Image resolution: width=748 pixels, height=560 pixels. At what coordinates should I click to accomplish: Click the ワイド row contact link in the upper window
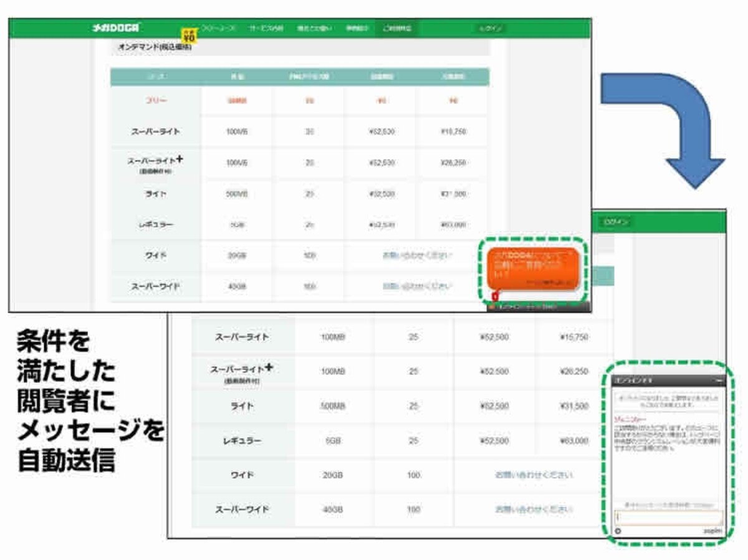coord(417,255)
